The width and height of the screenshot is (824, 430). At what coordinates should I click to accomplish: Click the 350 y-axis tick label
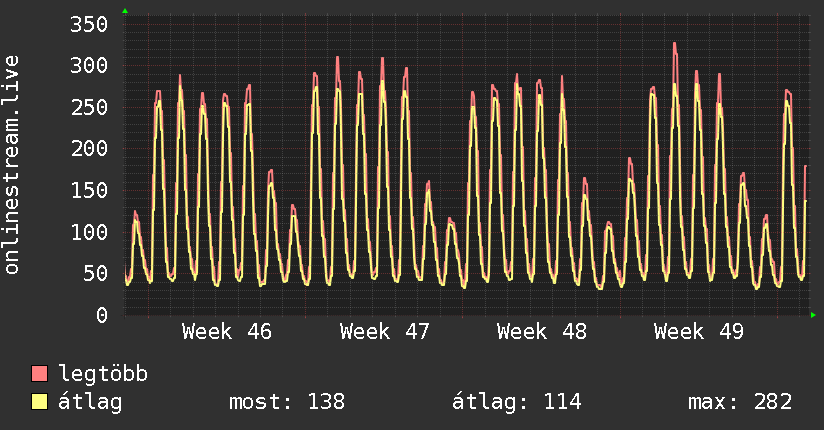point(87,24)
